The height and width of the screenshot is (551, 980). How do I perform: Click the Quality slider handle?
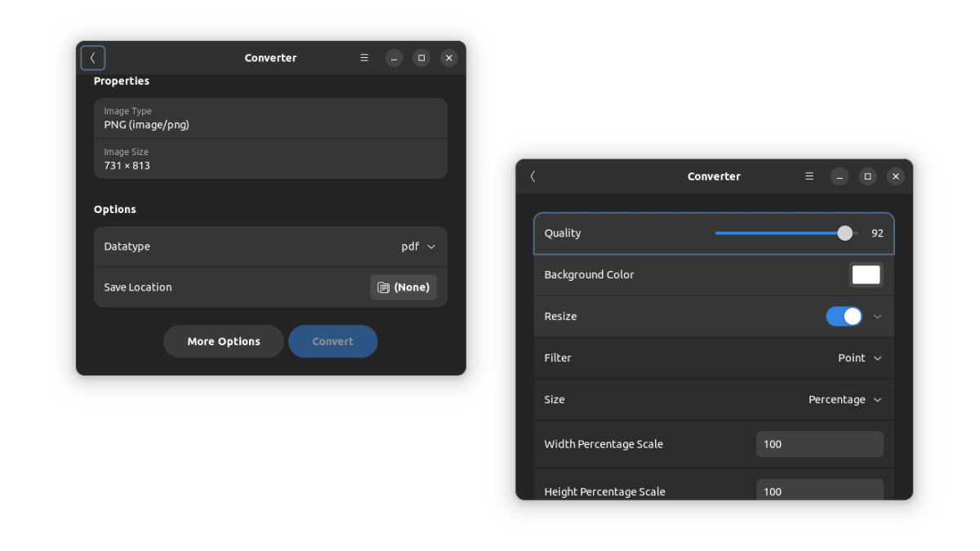pyautogui.click(x=845, y=233)
